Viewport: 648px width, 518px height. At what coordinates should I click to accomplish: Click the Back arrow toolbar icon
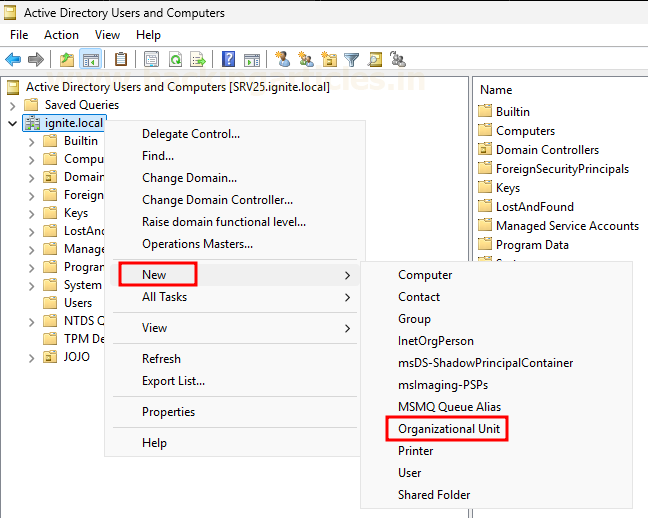click(13, 60)
